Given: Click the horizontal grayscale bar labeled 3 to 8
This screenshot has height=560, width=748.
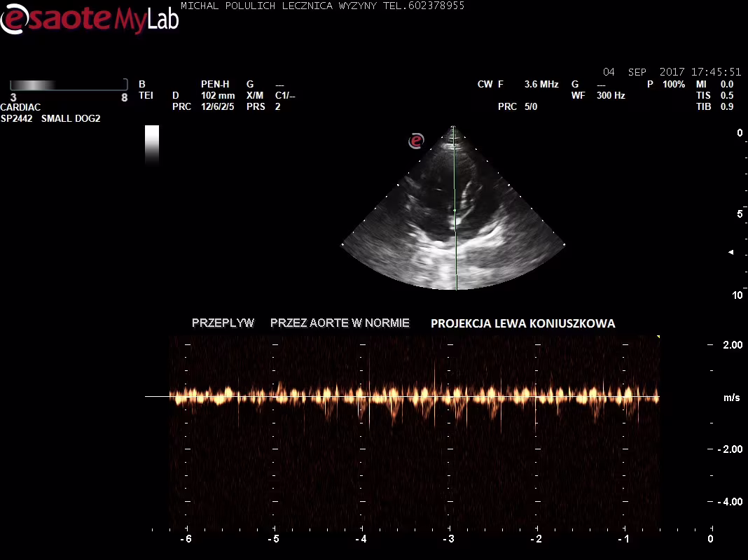Looking at the screenshot, I should tap(69, 85).
